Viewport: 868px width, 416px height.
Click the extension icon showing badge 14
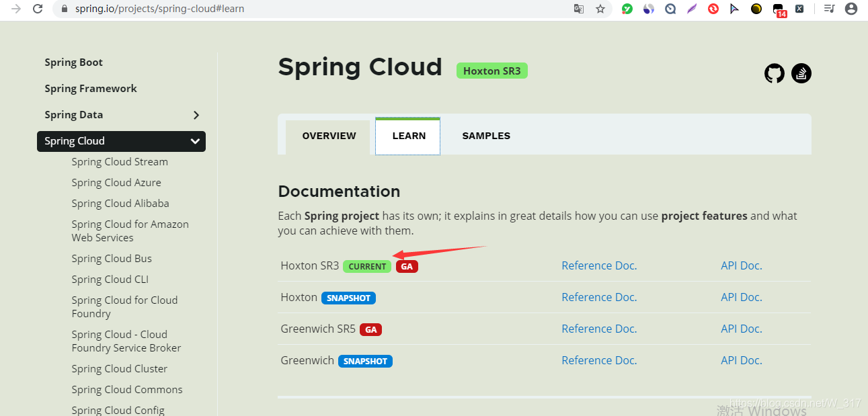tap(777, 9)
